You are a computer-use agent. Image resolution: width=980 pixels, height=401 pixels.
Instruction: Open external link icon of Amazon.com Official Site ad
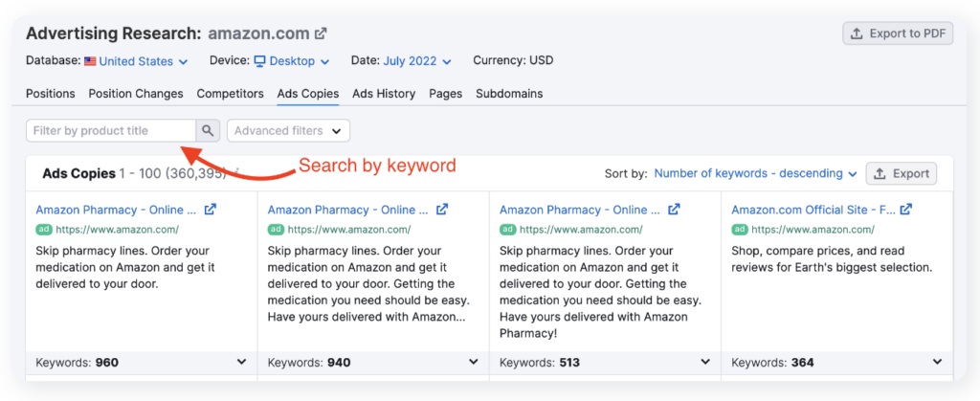(906, 210)
